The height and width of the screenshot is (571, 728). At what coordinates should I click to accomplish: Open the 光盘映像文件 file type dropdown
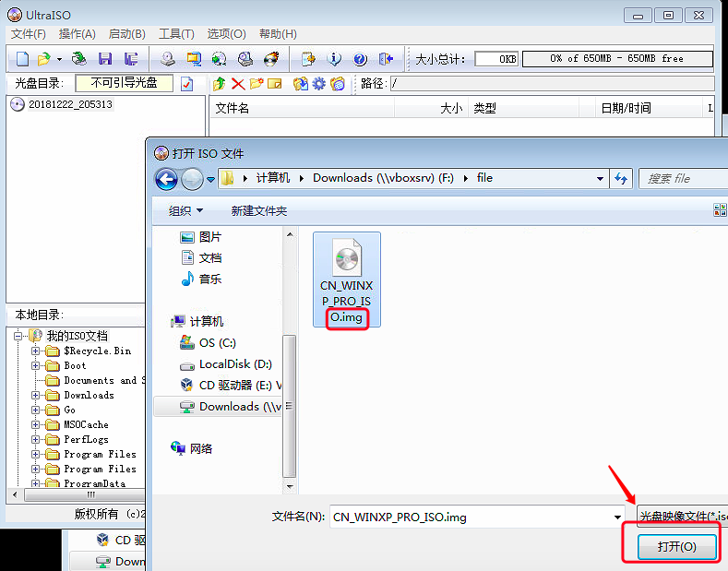coord(682,516)
